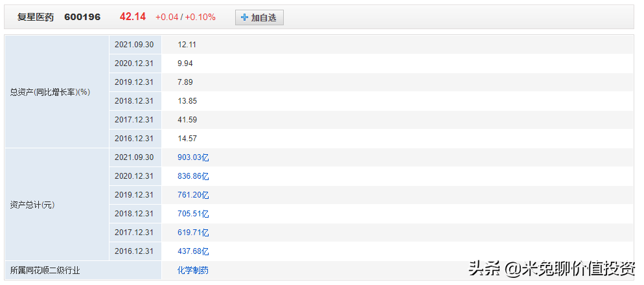Select the 资产总计(元) row header
Image resolution: width=644 pixels, height=285 pixels.
[x=32, y=205]
